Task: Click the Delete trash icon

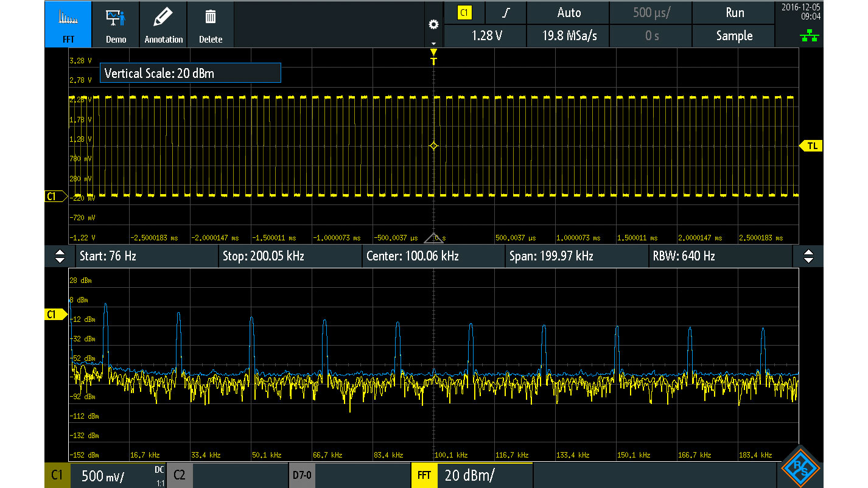Action: coord(211,24)
